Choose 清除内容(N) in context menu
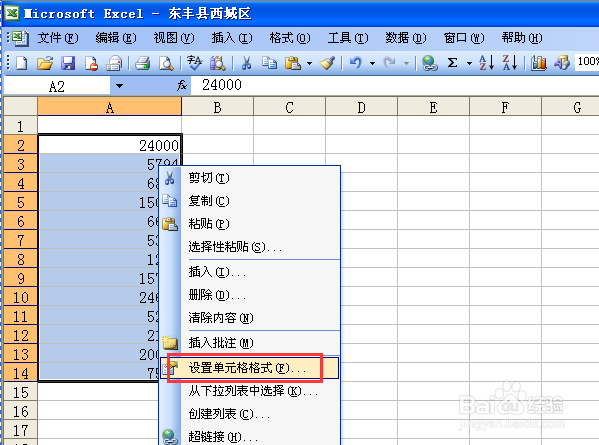 249,318
